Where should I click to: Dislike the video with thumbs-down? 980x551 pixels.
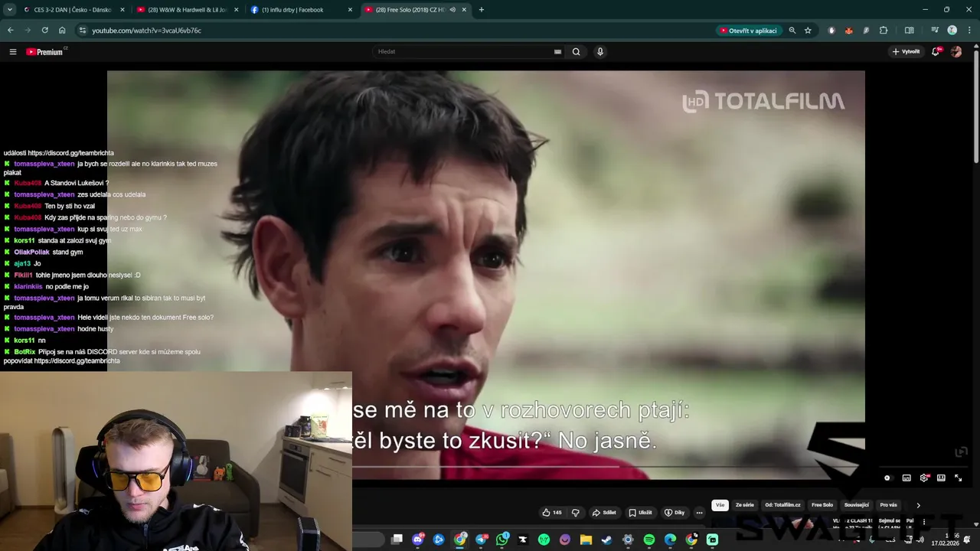[576, 513]
